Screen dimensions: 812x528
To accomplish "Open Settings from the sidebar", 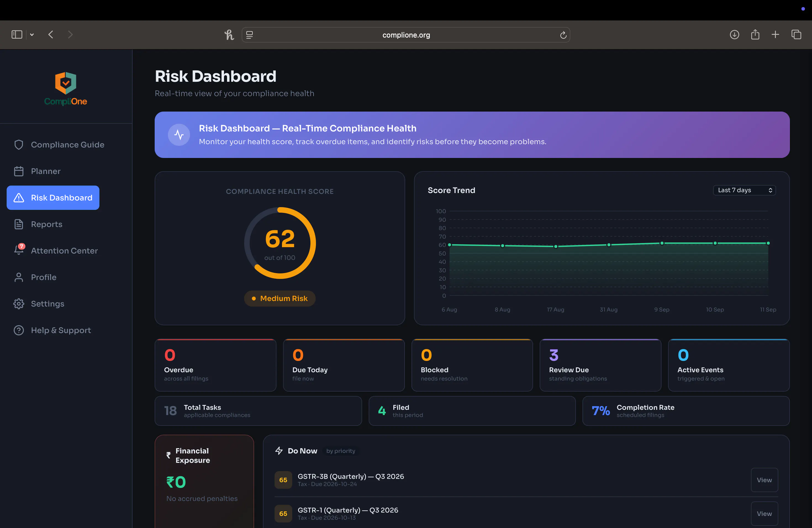I will click(39, 304).
